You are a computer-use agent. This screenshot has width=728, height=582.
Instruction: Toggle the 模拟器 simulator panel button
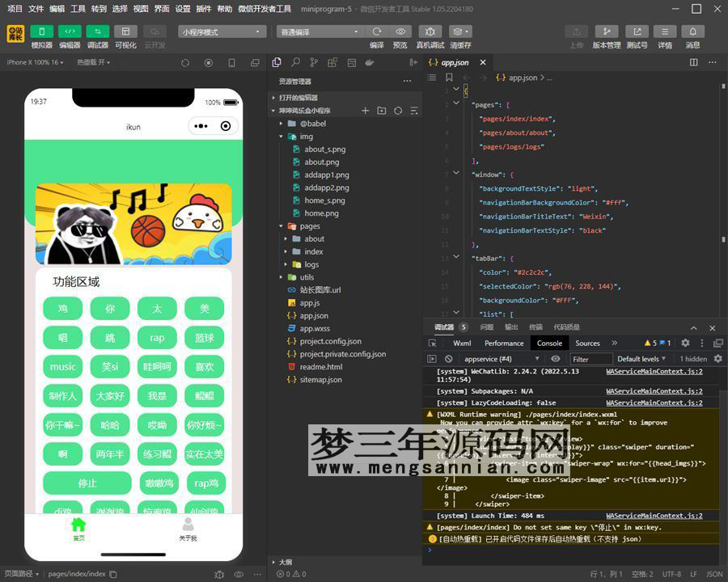coord(41,32)
